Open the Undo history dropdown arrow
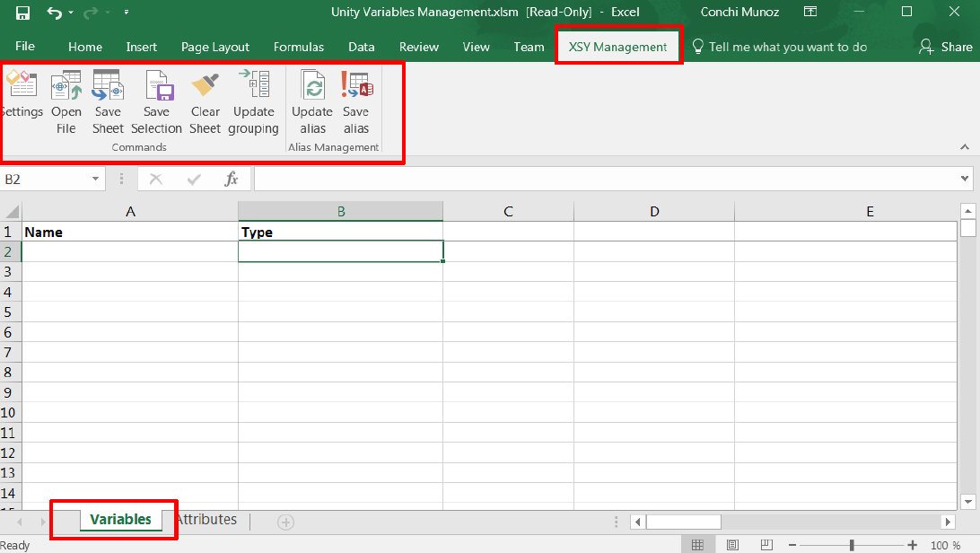Image resolution: width=980 pixels, height=553 pixels. coord(71,13)
